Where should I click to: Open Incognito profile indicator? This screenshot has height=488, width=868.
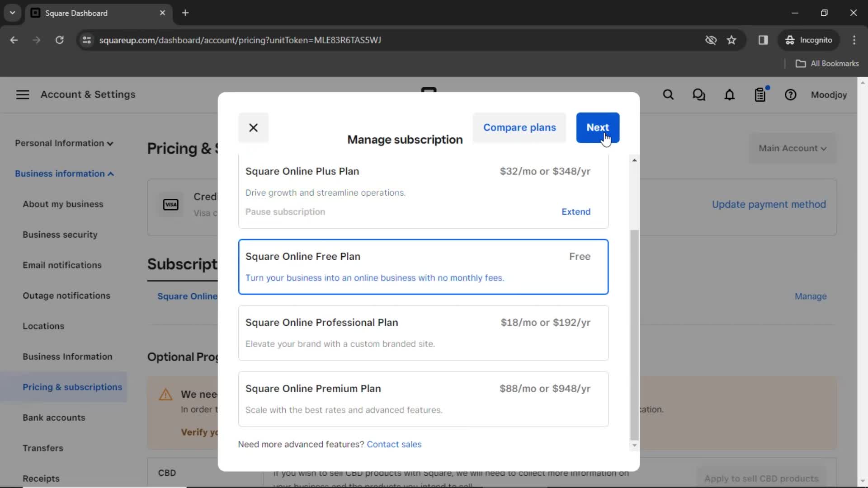809,40
